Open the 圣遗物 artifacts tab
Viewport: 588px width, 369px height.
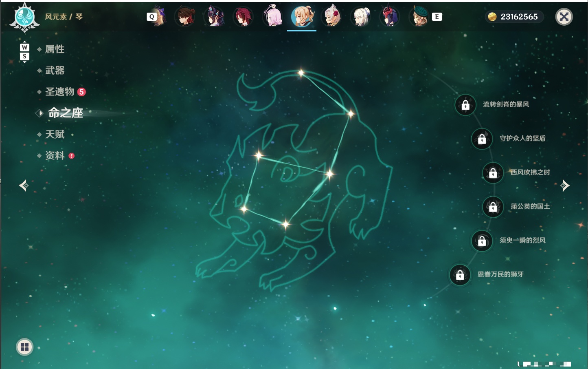pos(59,92)
